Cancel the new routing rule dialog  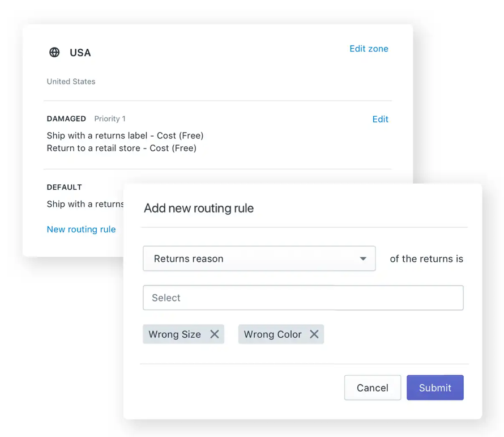point(372,388)
